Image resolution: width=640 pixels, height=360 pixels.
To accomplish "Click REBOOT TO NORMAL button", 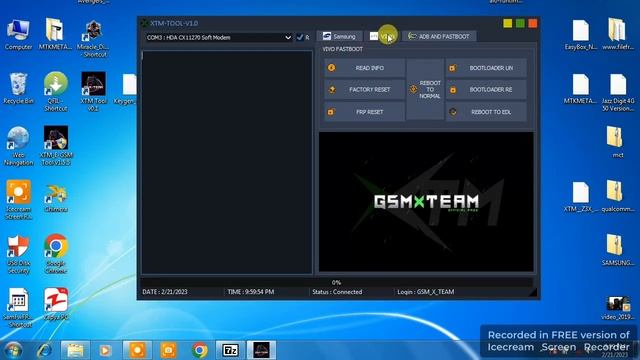I will click(x=425, y=89).
